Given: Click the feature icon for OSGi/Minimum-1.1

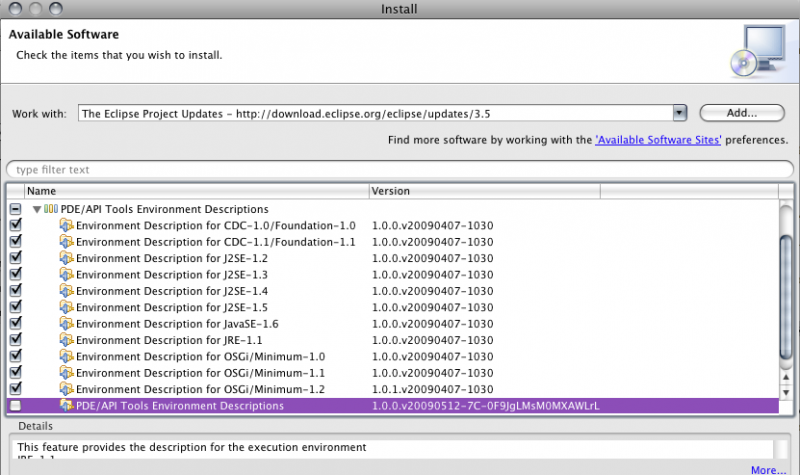Looking at the screenshot, I should pos(66,372).
